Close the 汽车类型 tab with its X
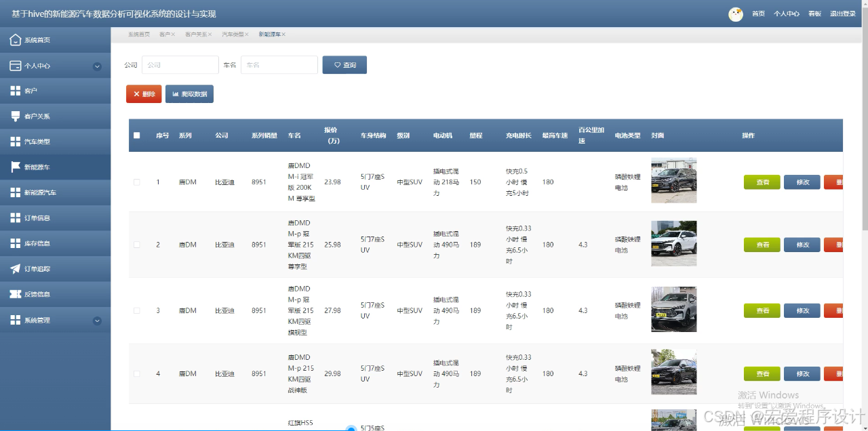The width and height of the screenshot is (868, 431). tap(247, 34)
